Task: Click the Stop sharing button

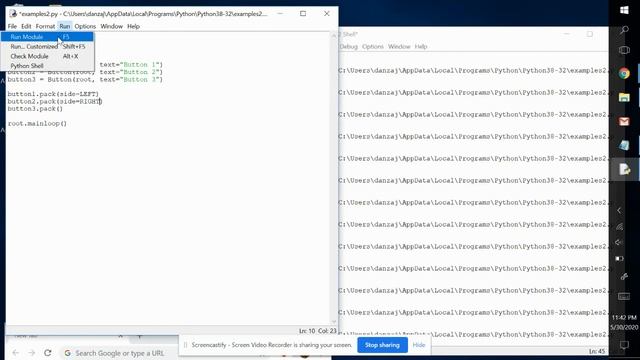Action: tap(382, 345)
